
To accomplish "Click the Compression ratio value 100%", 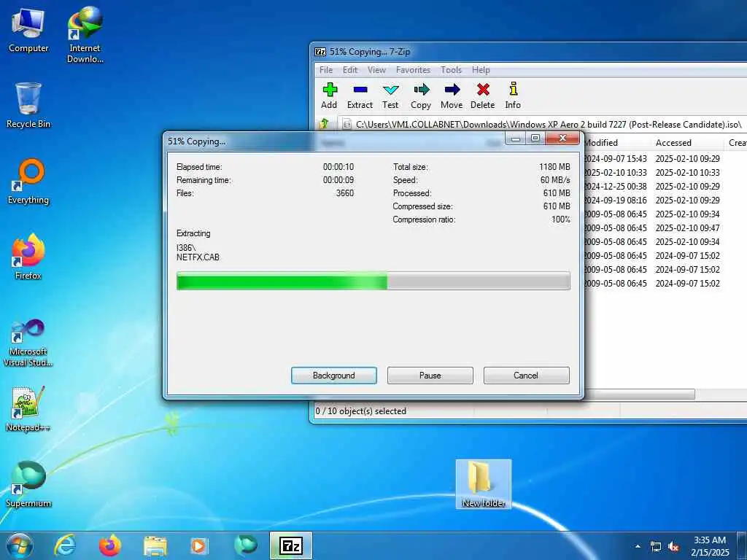I will (x=561, y=219).
